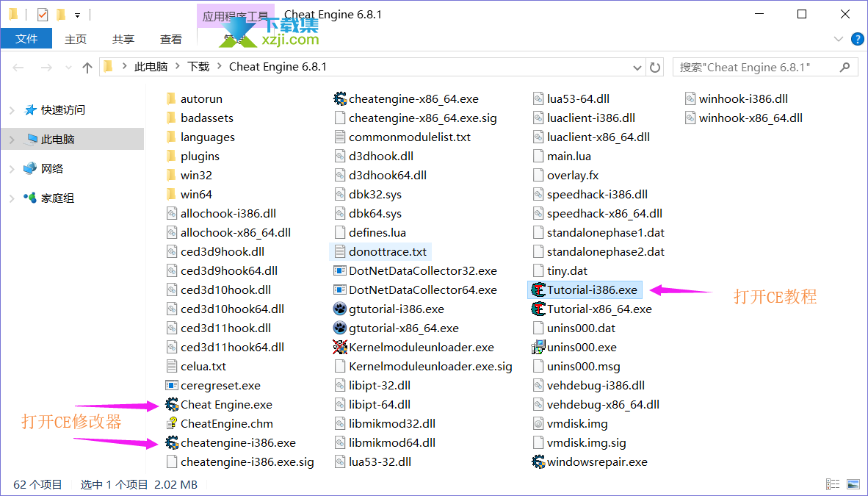Select vmdisk.img disc icon
Screen dimensions: 868x496
click(x=538, y=423)
